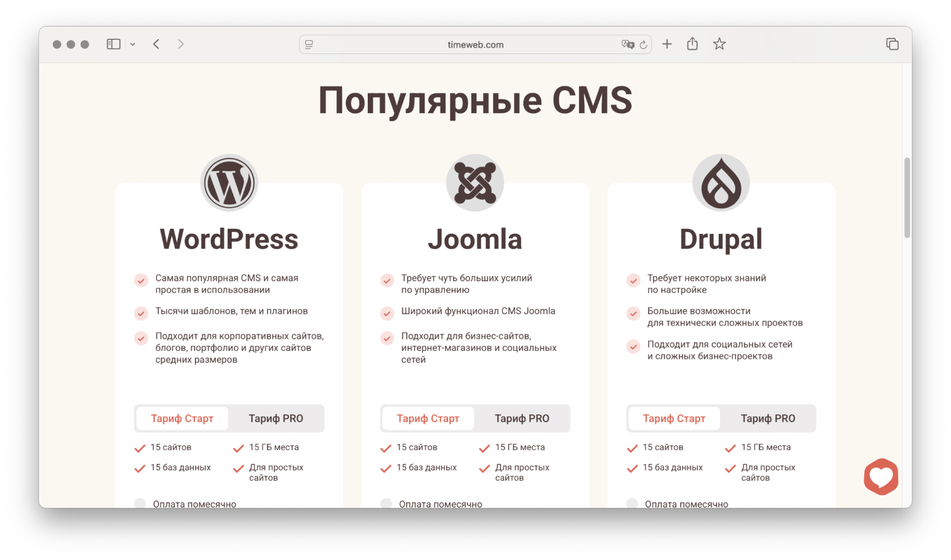The height and width of the screenshot is (560, 951).
Task: Show the tab overview
Action: (892, 44)
